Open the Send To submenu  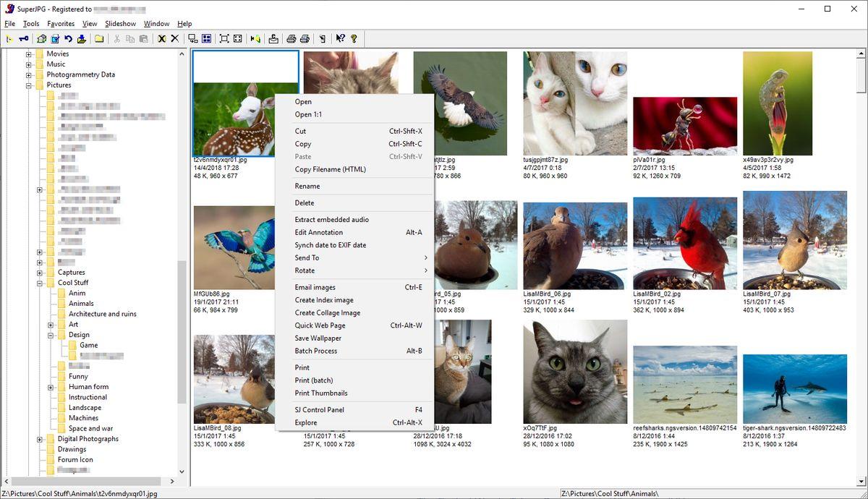[354, 257]
